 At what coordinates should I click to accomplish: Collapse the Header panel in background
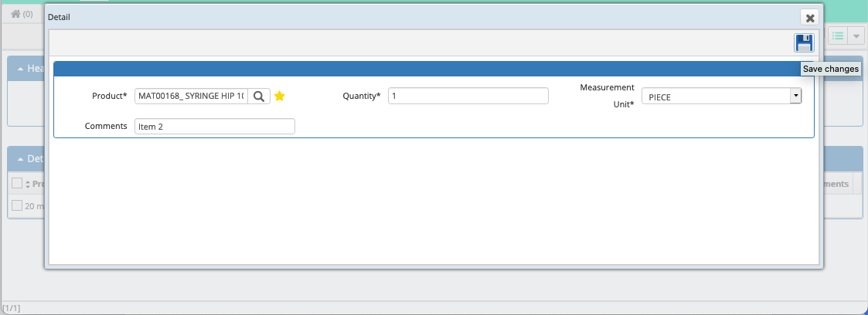pos(20,69)
